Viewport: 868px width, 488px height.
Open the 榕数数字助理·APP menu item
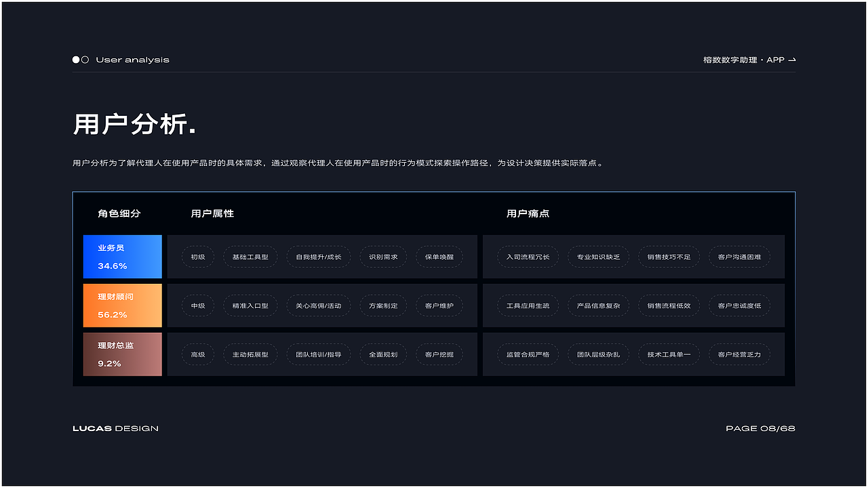click(x=743, y=60)
